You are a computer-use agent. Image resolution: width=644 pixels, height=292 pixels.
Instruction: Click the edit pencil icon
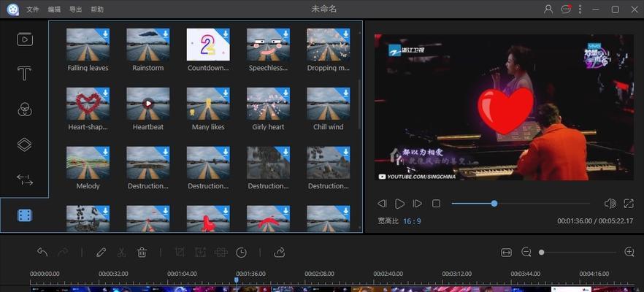(101, 252)
